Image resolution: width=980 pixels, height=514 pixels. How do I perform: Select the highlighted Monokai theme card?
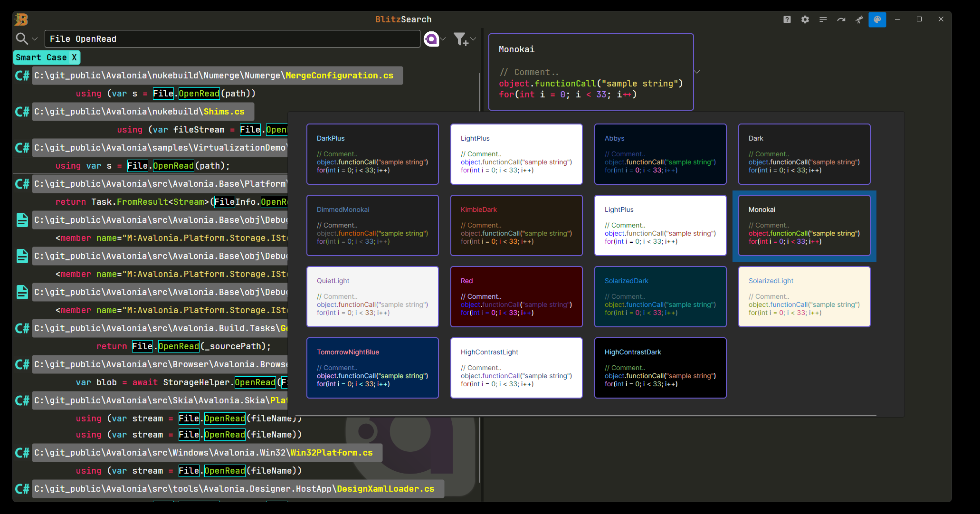click(x=804, y=225)
